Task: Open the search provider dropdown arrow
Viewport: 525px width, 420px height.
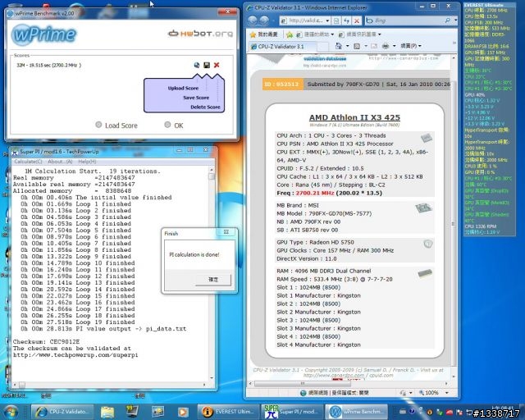Action: point(455,21)
